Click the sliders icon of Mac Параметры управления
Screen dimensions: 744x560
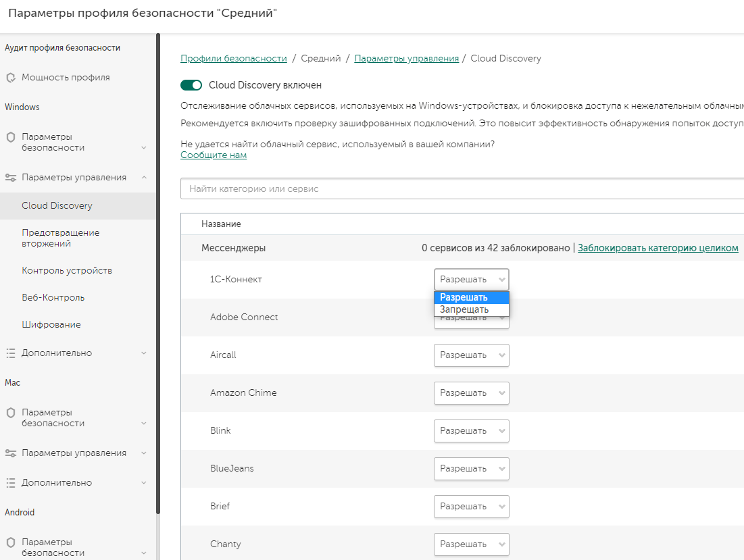tap(10, 453)
